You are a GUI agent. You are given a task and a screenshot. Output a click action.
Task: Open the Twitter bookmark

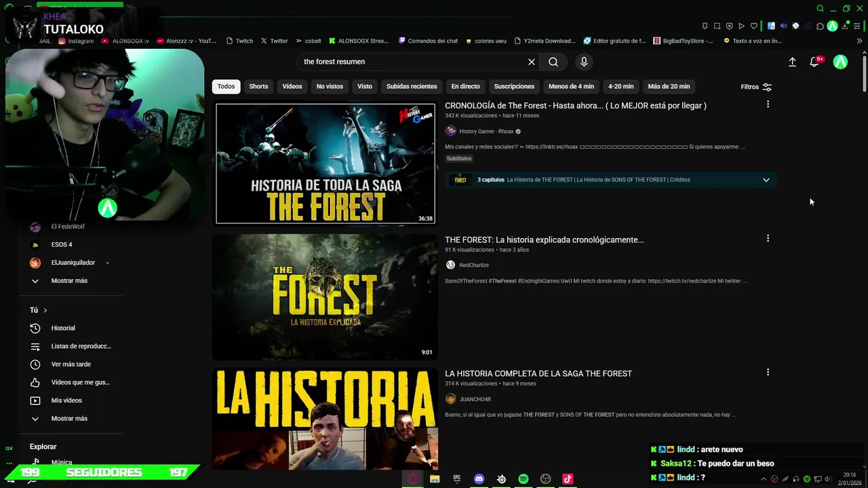click(x=274, y=41)
